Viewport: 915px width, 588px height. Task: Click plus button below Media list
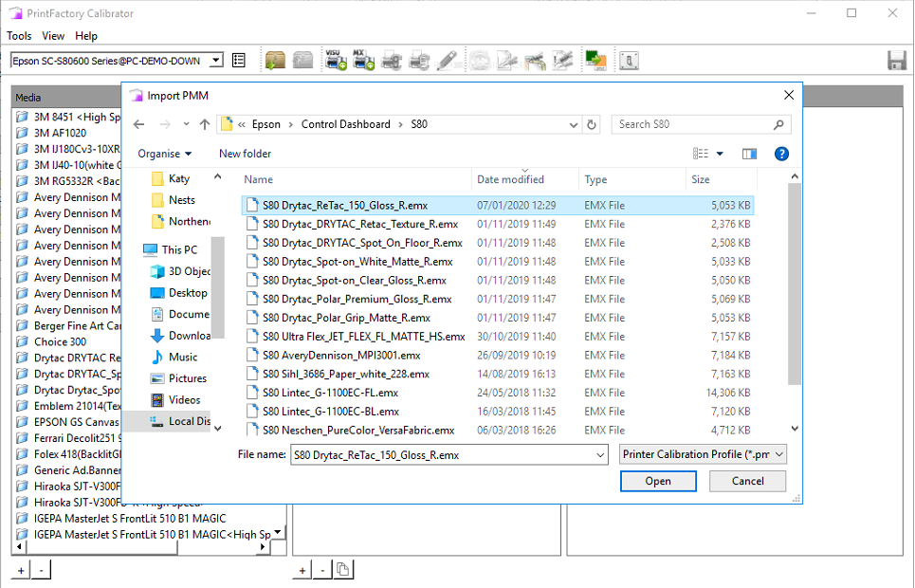(21, 571)
